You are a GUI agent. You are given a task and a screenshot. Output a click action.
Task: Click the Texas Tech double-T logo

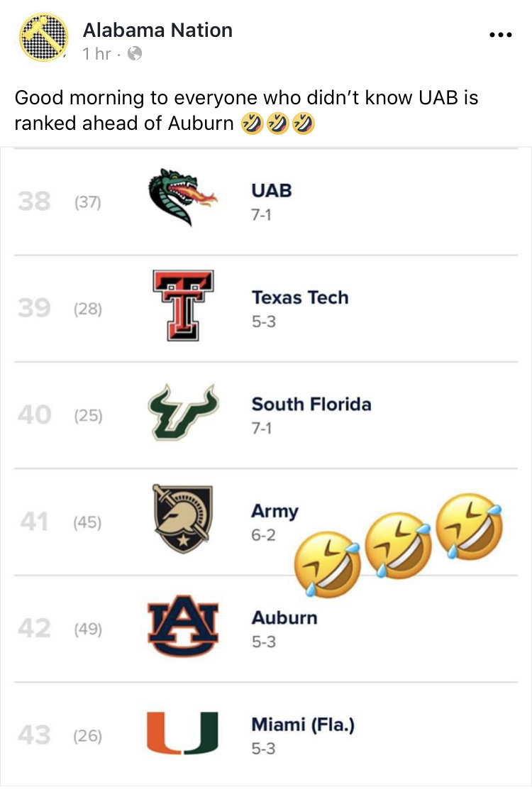coord(183,305)
